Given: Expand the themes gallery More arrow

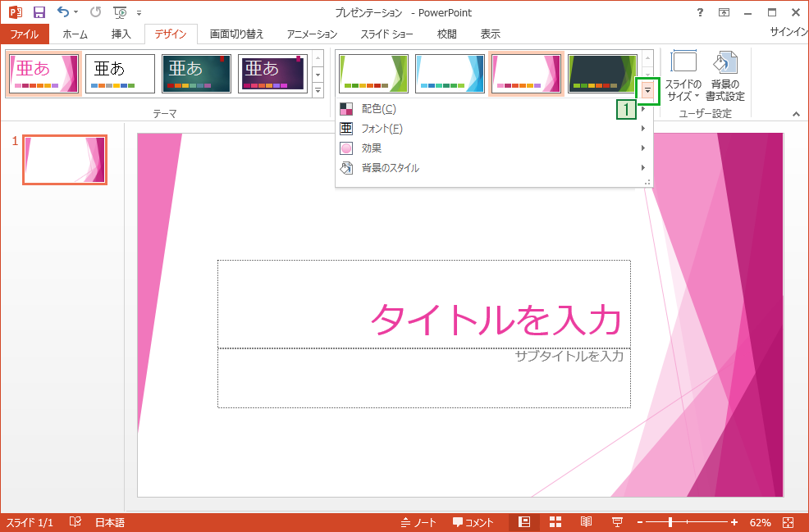Looking at the screenshot, I should tap(318, 90).
